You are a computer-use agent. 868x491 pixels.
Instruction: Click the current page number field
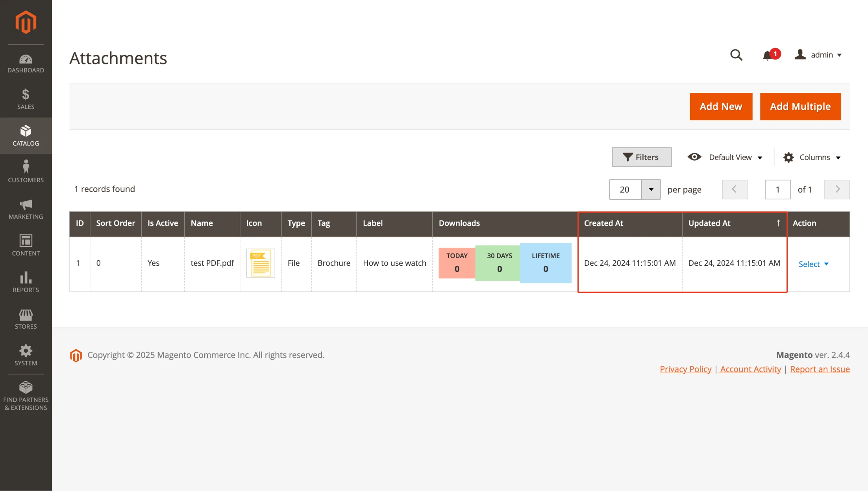point(777,190)
